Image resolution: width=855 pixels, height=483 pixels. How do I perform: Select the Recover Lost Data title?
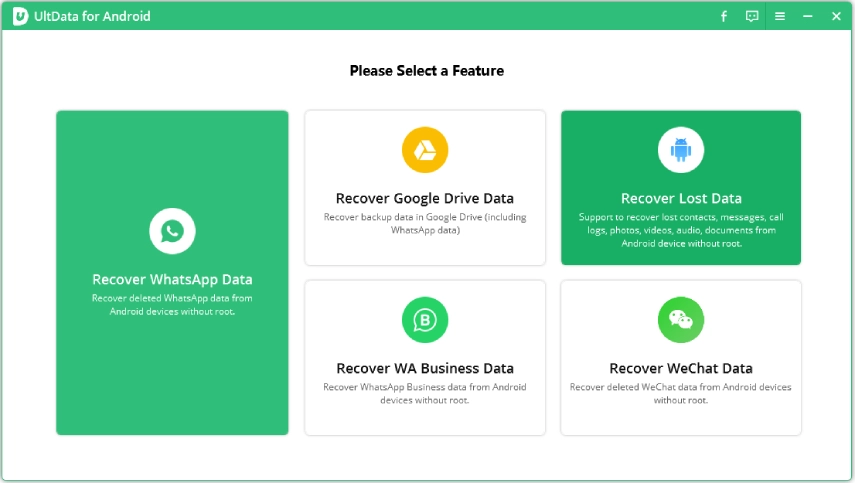pyautogui.click(x=681, y=198)
